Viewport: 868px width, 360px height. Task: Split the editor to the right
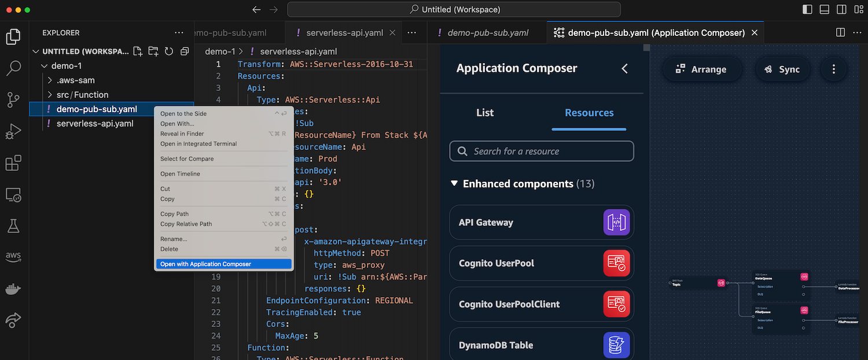(x=840, y=33)
